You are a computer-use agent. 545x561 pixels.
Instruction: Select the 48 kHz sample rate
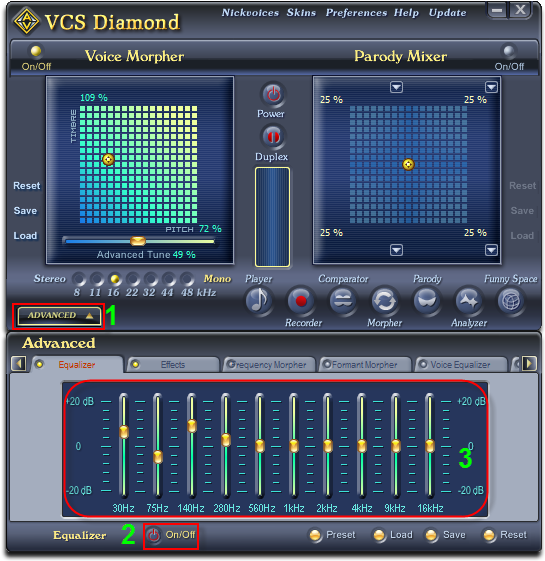coord(186,278)
